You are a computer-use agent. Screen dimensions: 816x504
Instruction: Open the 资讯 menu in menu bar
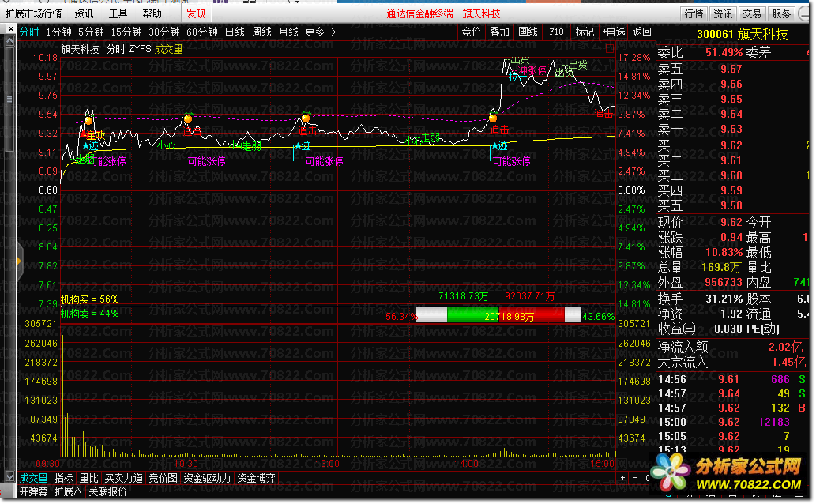[84, 13]
